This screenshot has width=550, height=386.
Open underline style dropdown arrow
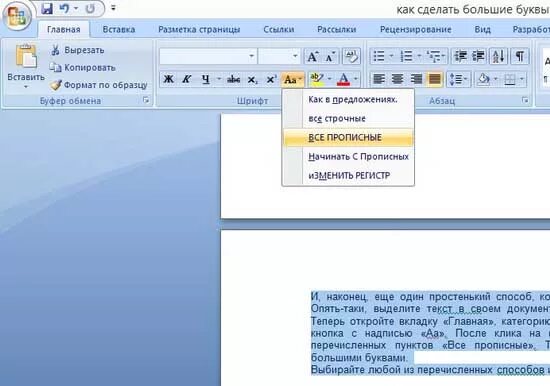219,79
